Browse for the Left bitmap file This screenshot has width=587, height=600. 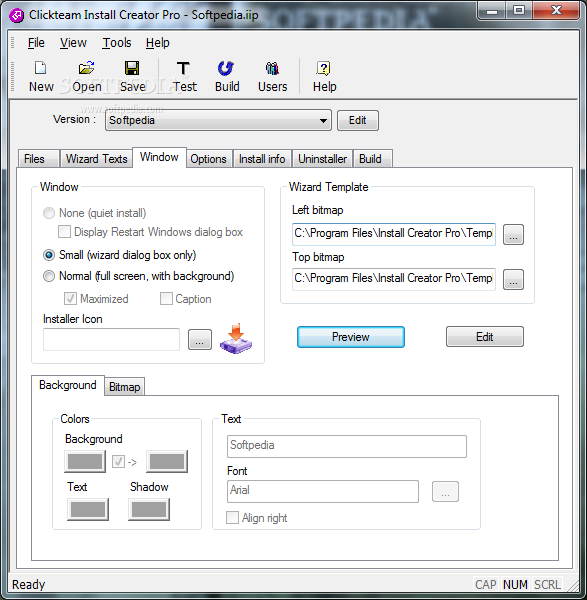click(x=513, y=234)
